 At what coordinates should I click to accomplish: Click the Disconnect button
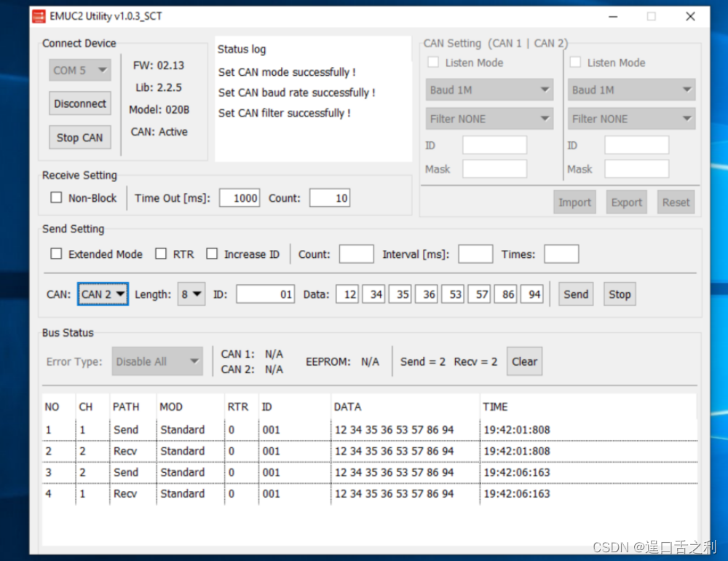(80, 103)
